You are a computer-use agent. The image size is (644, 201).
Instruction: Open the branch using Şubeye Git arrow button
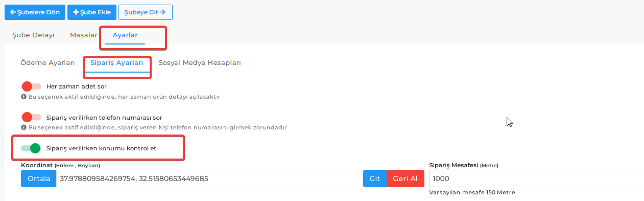pyautogui.click(x=145, y=12)
